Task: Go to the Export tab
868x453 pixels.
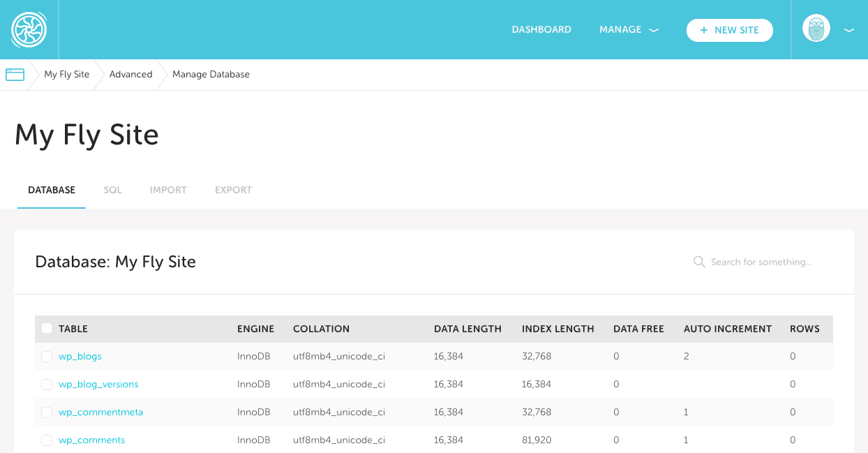Action: [x=233, y=190]
